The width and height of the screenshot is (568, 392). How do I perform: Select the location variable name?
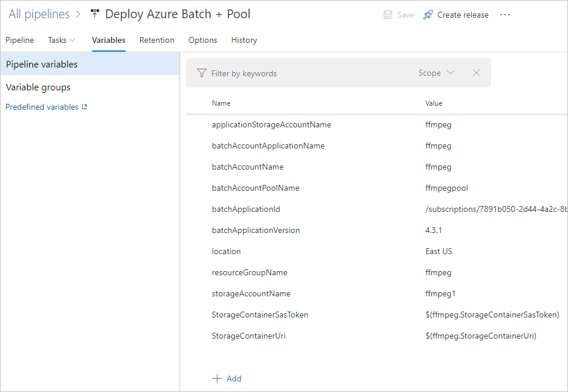click(226, 251)
